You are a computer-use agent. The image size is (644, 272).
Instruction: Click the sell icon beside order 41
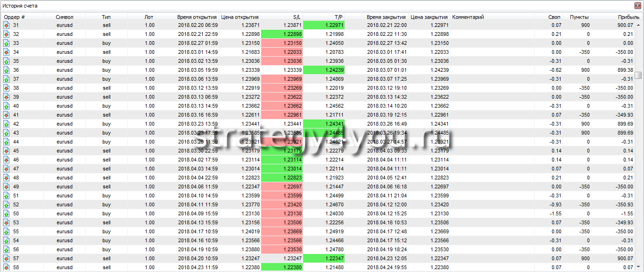click(6, 115)
